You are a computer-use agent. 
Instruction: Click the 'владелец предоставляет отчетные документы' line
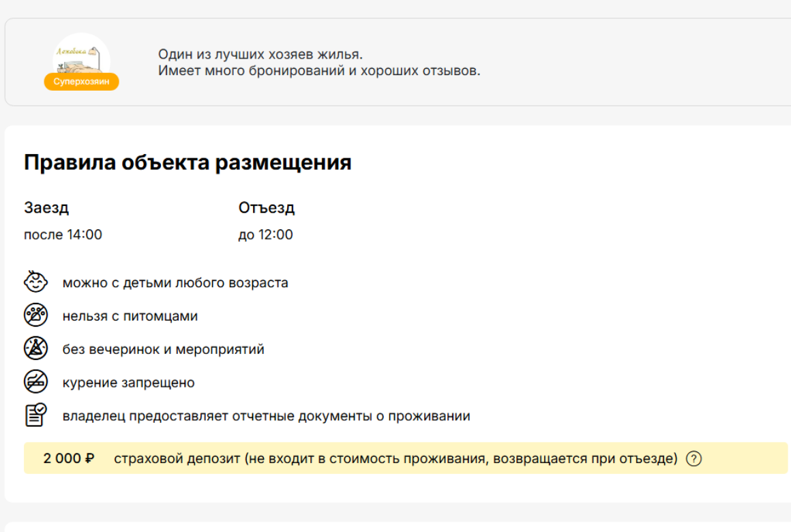point(266,416)
